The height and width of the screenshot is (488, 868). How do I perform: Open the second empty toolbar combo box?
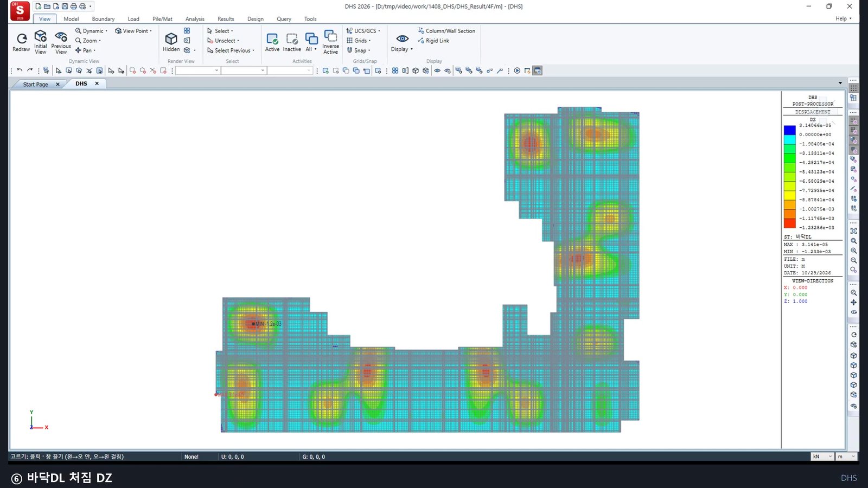244,70
